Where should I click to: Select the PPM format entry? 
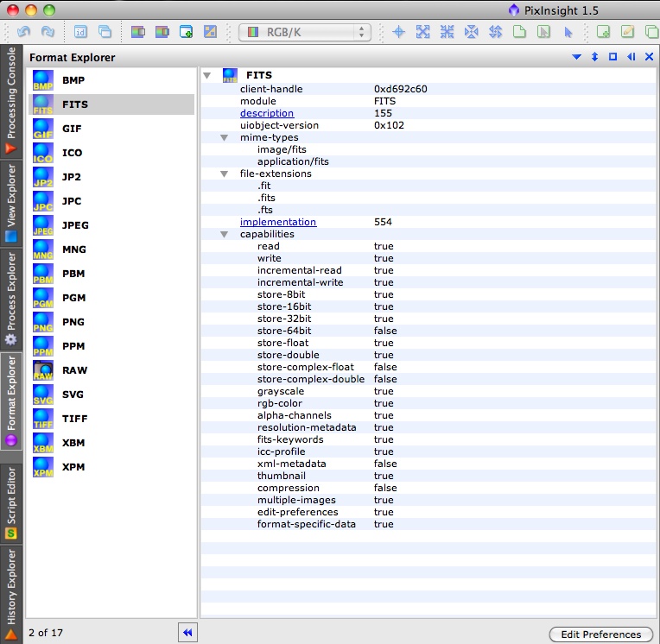click(x=111, y=346)
